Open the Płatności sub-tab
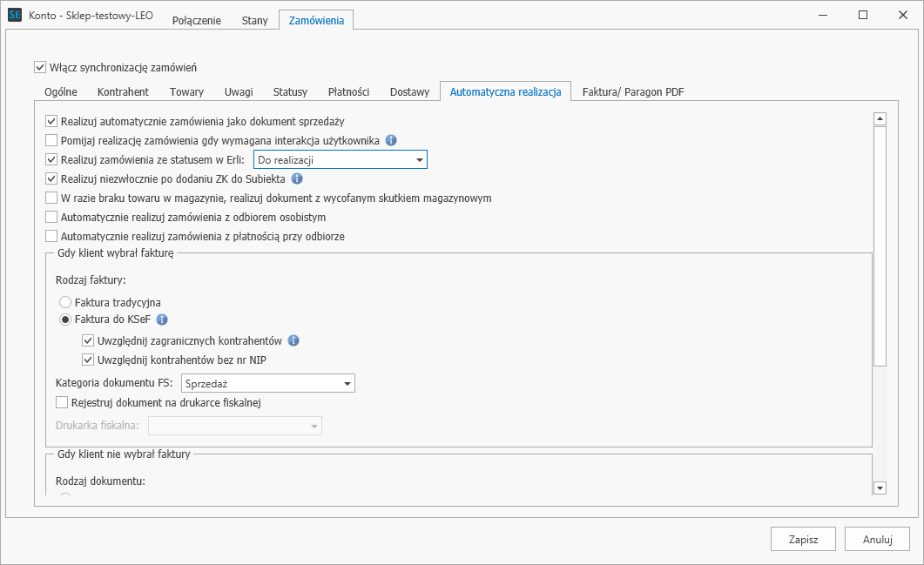This screenshot has width=924, height=565. (349, 92)
